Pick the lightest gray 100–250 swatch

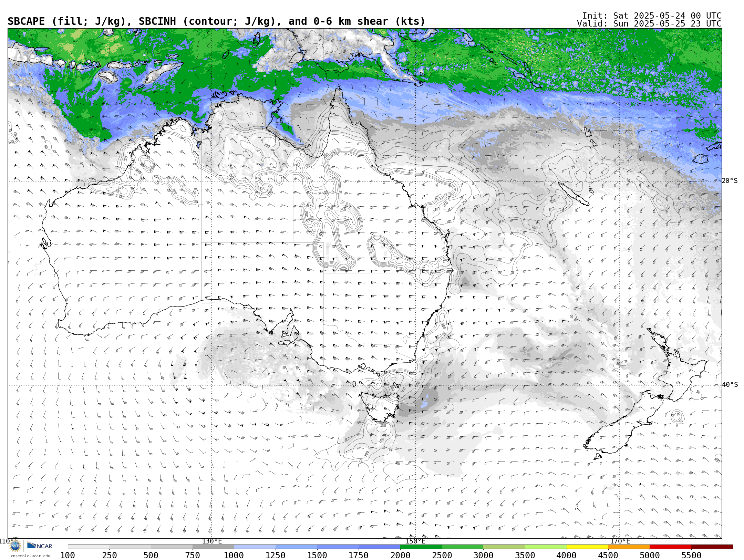click(89, 547)
